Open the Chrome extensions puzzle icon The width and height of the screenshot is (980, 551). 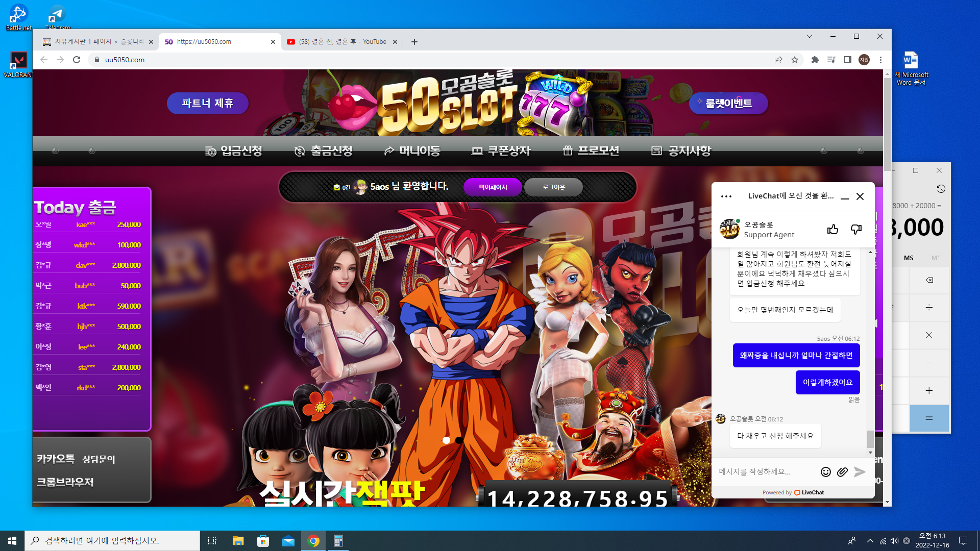tap(815, 60)
